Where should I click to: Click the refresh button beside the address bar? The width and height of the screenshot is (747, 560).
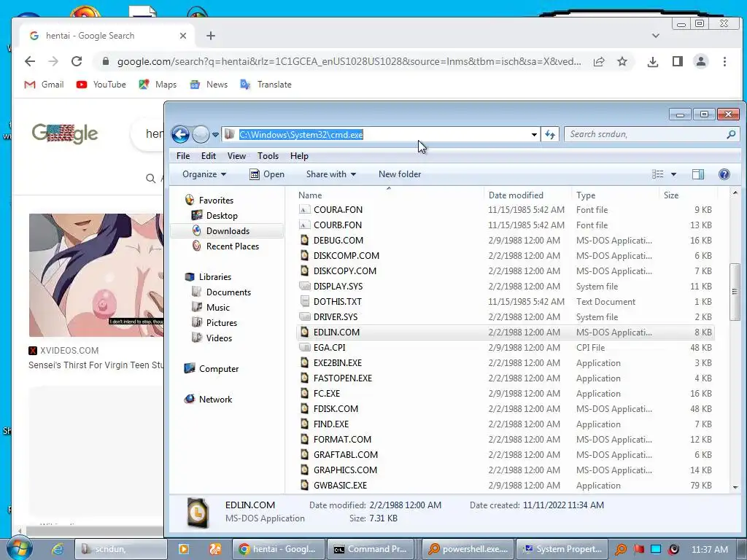pyautogui.click(x=550, y=135)
